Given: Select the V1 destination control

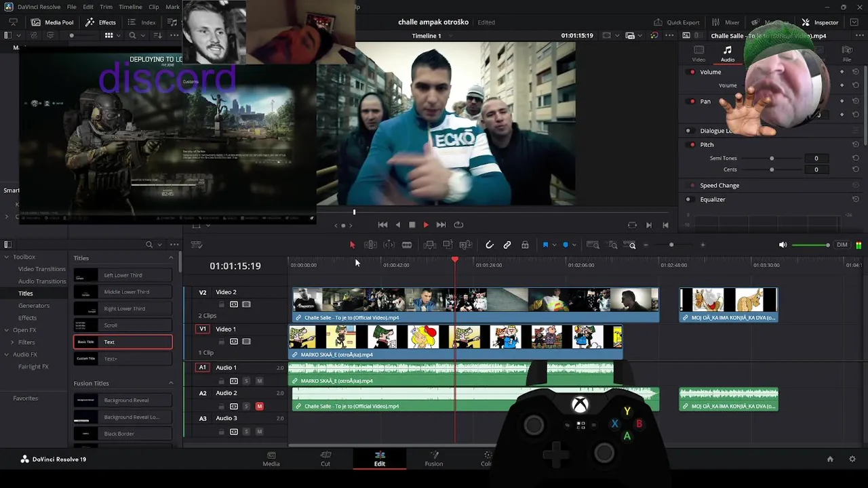Looking at the screenshot, I should [202, 329].
